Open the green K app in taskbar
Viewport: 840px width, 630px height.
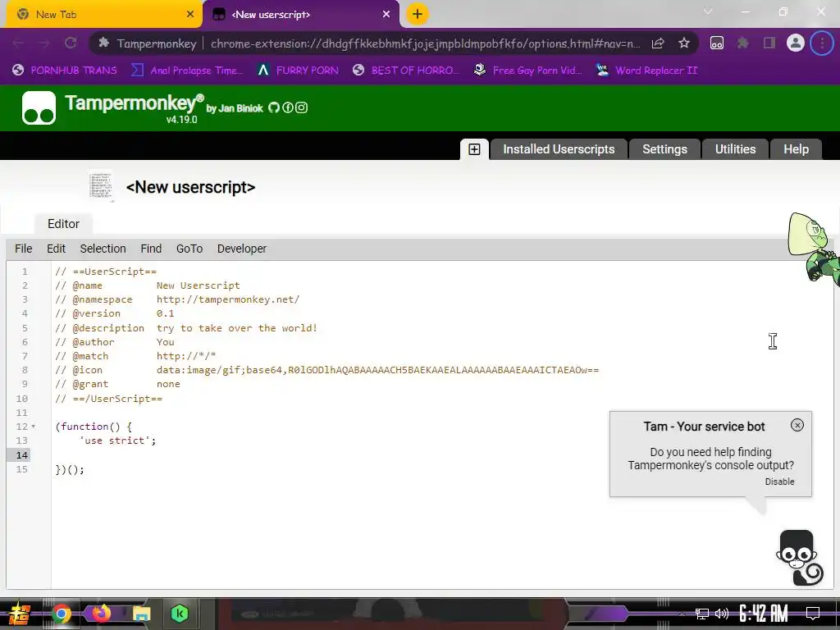180,614
